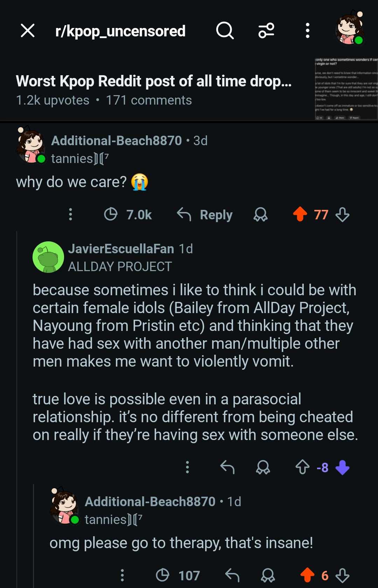Screen dimensions: 378x588
Task: Open options menu for JavierEscuellaFan's comment
Action: click(188, 467)
